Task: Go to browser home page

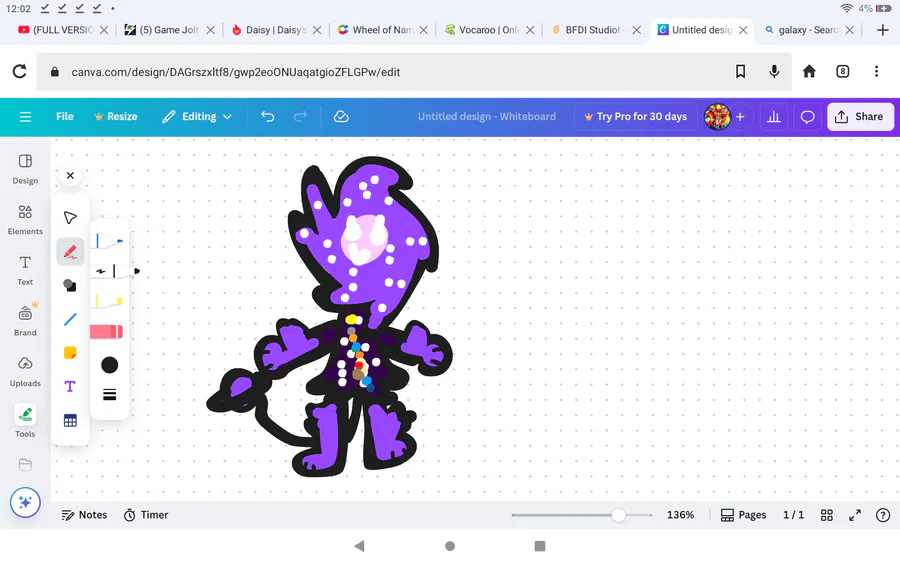Action: pos(809,71)
